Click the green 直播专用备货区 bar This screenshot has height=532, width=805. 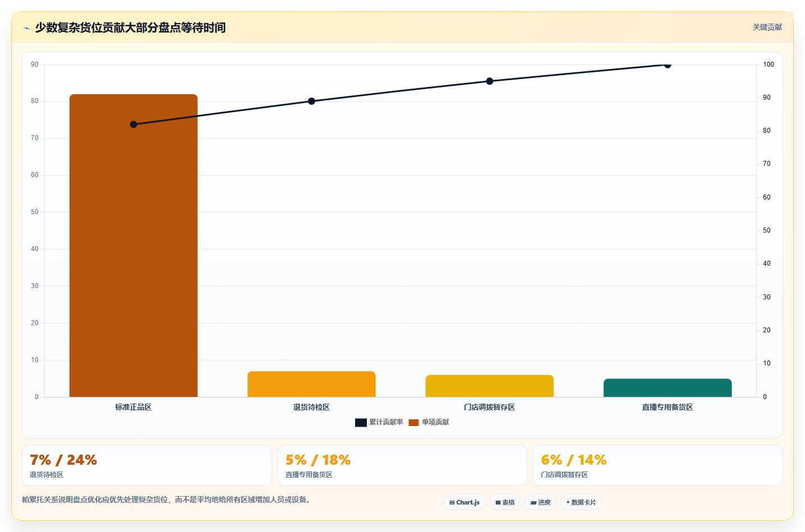pyautogui.click(x=668, y=388)
